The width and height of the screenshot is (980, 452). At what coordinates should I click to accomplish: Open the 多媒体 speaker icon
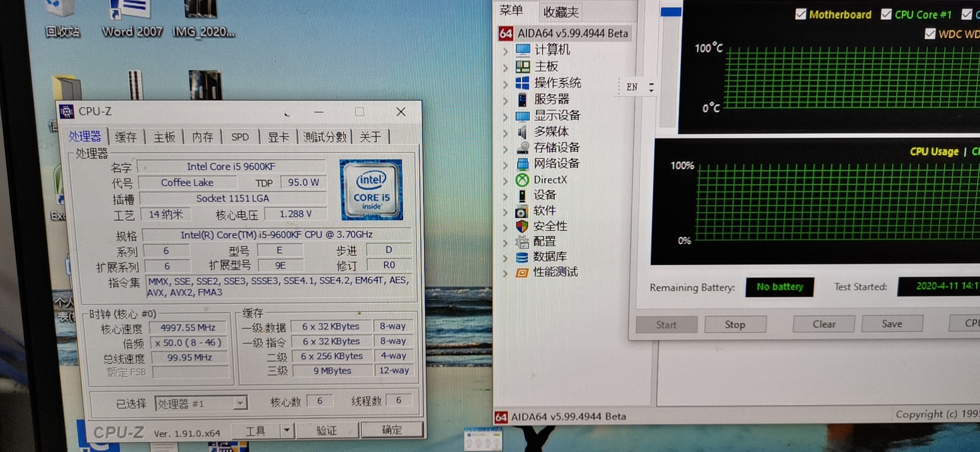tap(522, 132)
